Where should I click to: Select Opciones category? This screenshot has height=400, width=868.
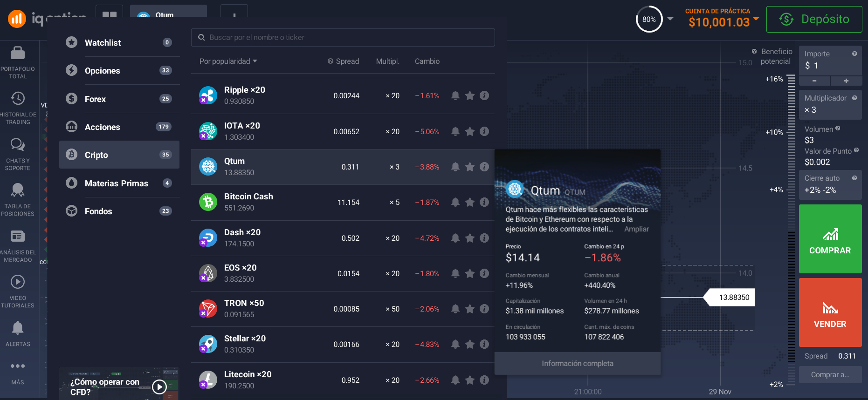pos(119,71)
